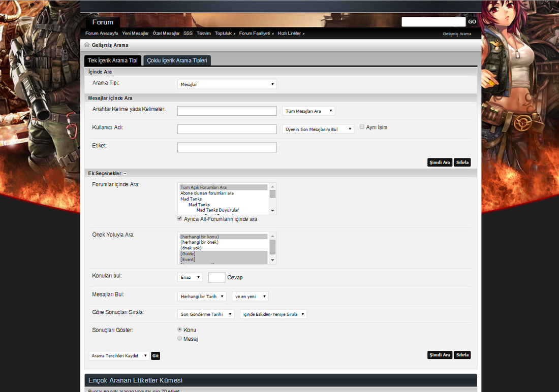
Task: Focus the Cevap count input field
Action: pyautogui.click(x=217, y=277)
